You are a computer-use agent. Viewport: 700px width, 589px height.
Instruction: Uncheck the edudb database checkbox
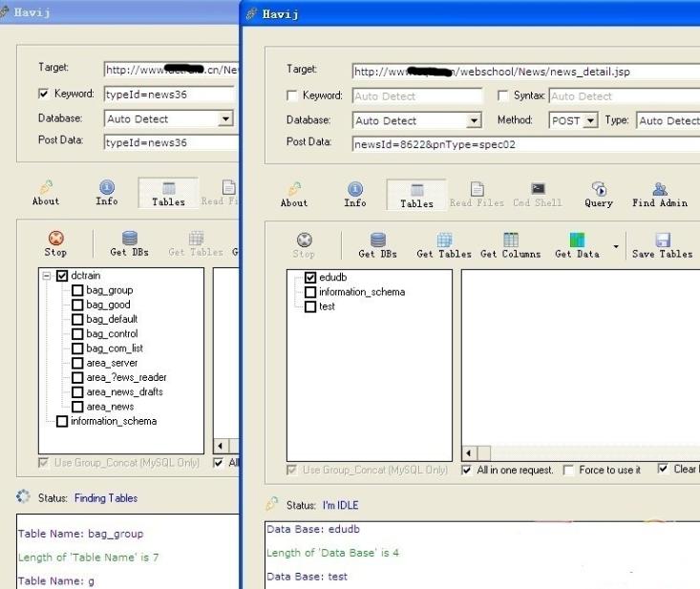pyautogui.click(x=310, y=278)
